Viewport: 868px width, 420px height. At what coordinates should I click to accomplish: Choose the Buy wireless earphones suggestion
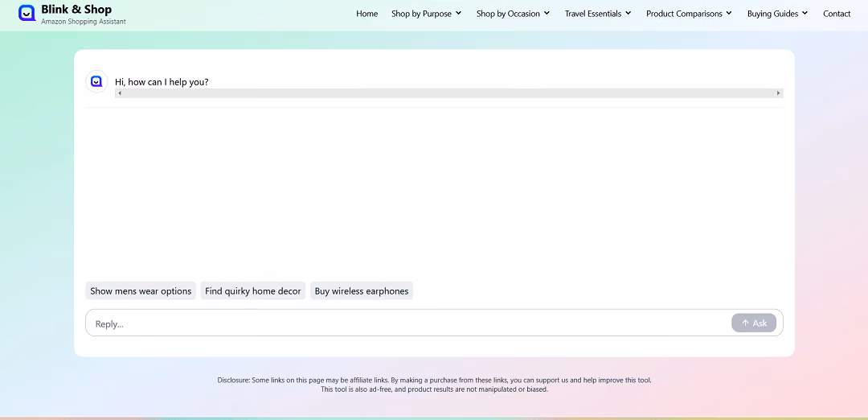coord(362,291)
